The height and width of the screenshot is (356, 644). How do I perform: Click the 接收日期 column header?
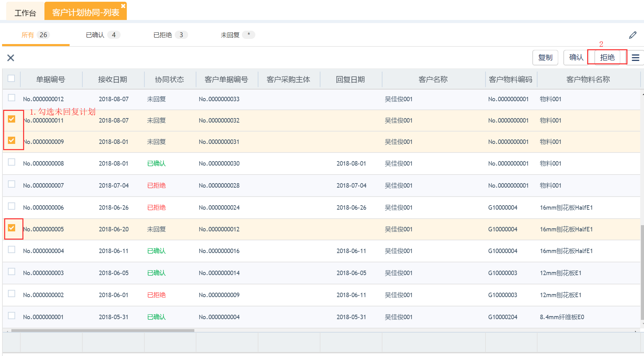113,80
